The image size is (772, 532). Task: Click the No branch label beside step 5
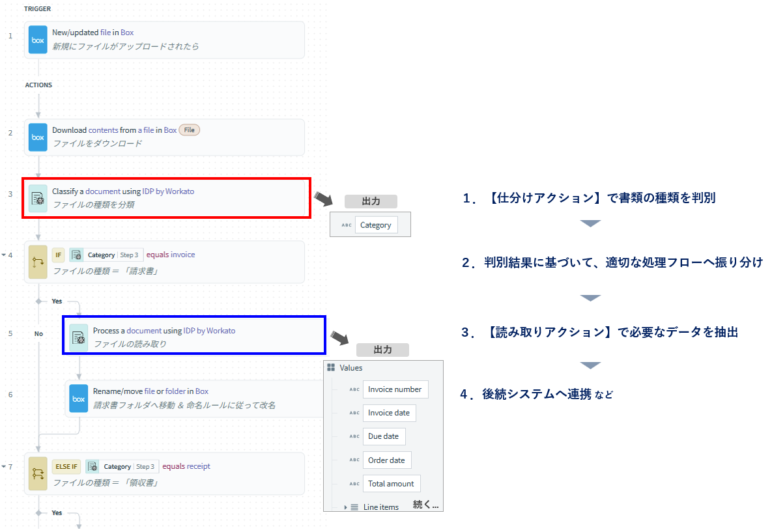tap(38, 333)
